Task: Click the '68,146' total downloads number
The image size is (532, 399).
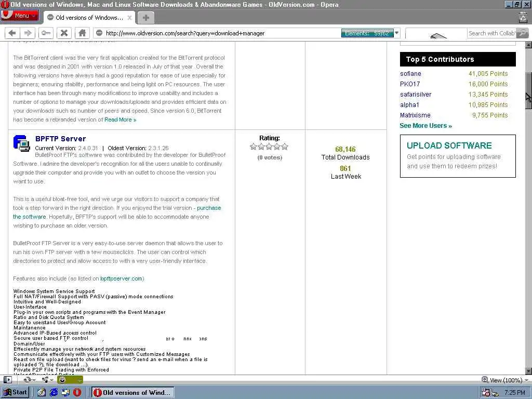Action: tap(345, 149)
